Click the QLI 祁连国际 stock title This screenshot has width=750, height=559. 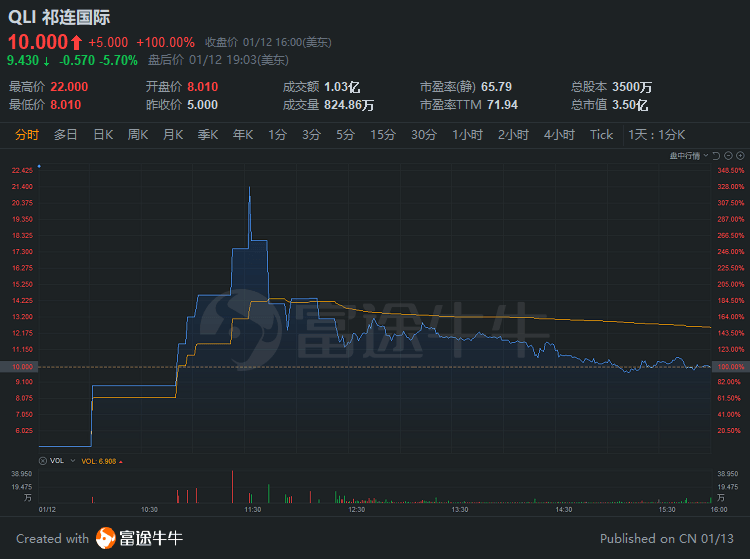(x=59, y=17)
